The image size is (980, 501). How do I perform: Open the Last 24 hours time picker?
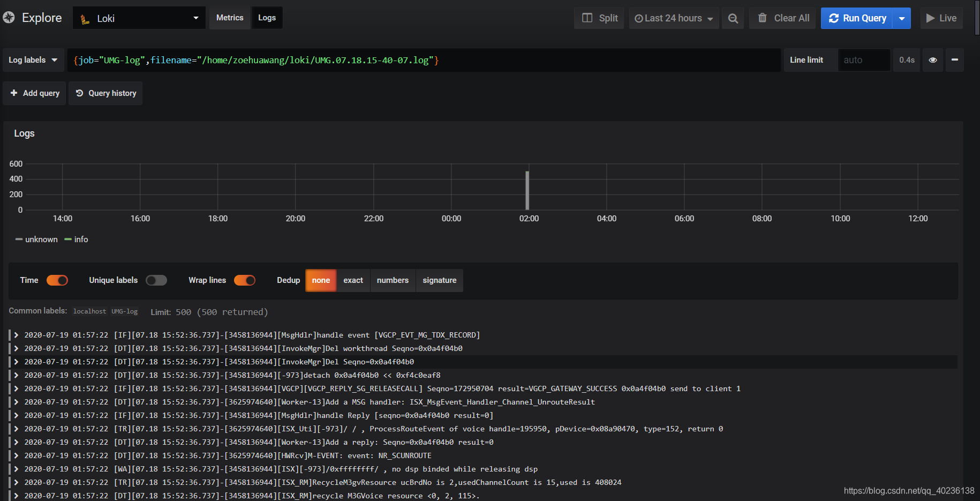tap(674, 18)
